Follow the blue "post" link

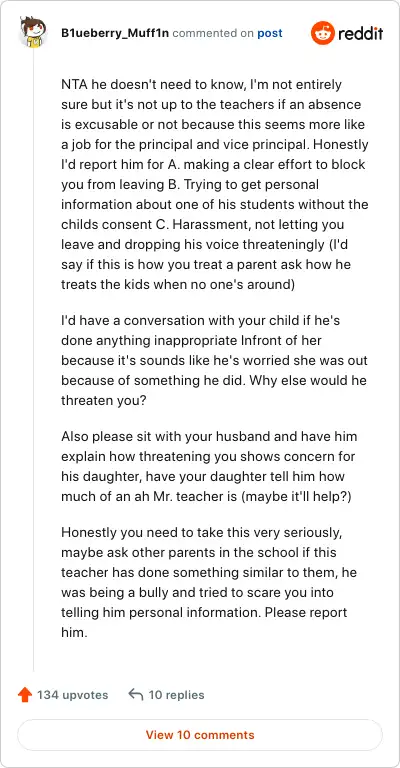click(x=270, y=34)
